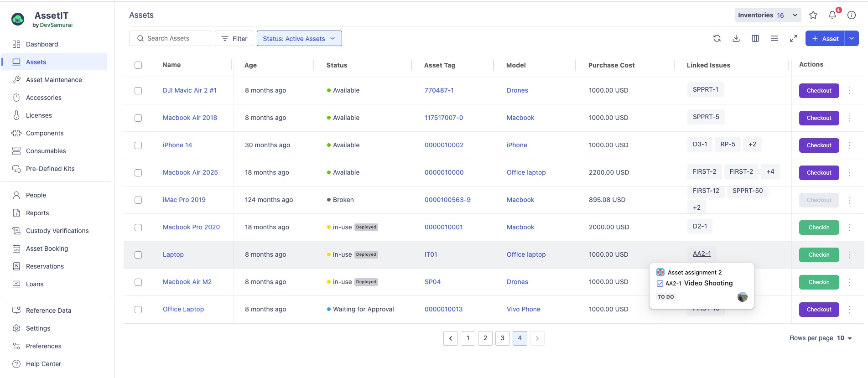Click the Search Assets field
The image size is (868, 378).
tap(170, 38)
